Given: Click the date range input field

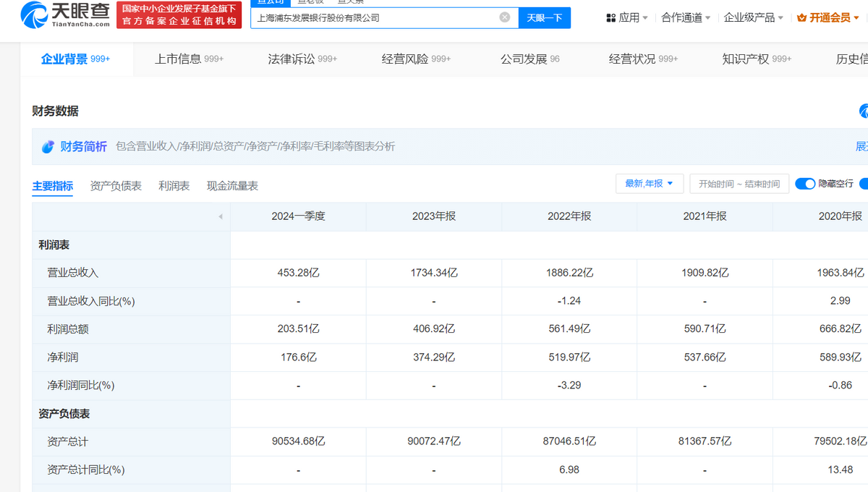Looking at the screenshot, I should coord(739,184).
